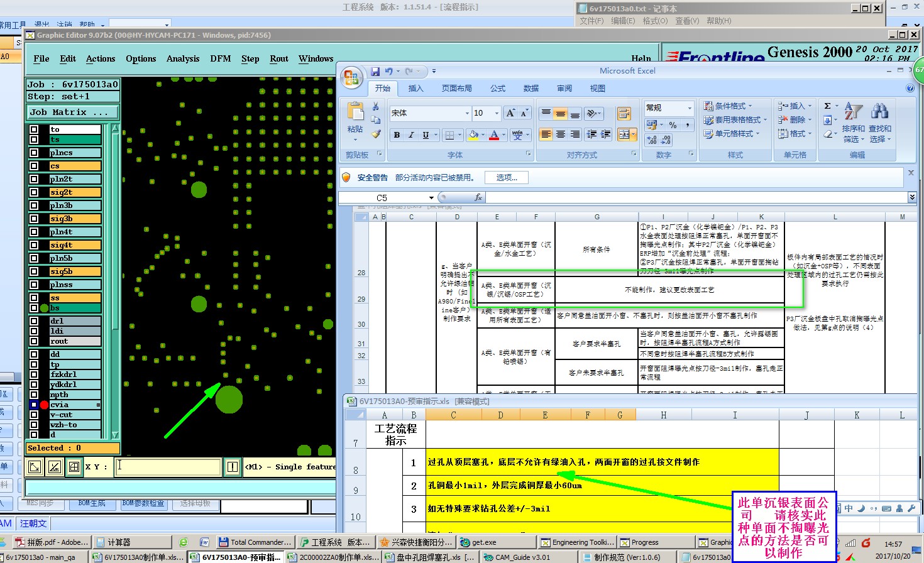924x563 pixels.
Task: Open the Actions menu in Graphic Editor
Action: click(x=101, y=58)
